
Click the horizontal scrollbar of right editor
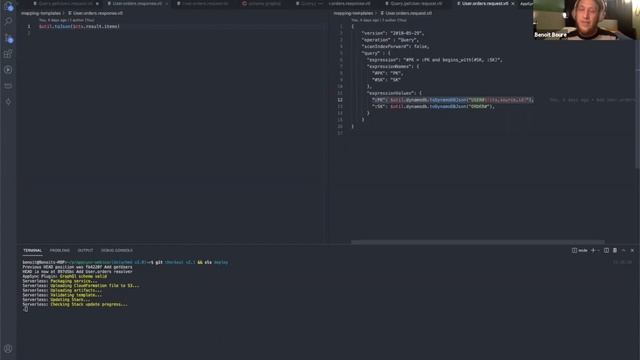coord(478,242)
